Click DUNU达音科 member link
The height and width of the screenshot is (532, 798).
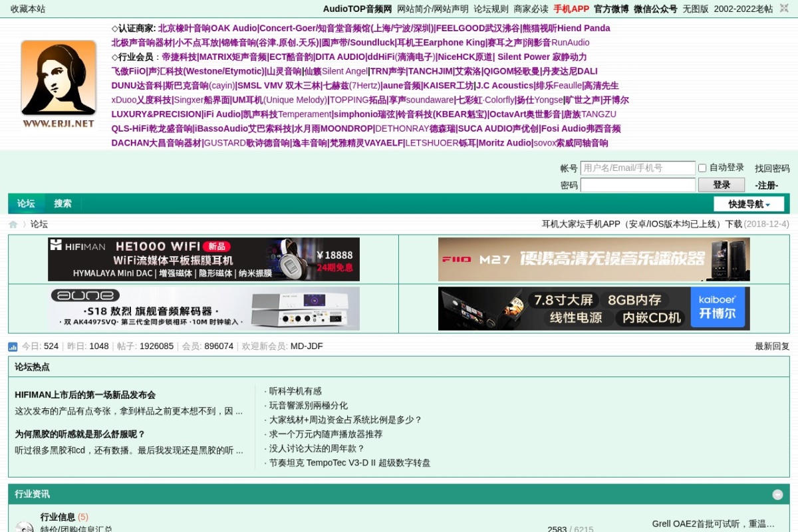tap(136, 86)
